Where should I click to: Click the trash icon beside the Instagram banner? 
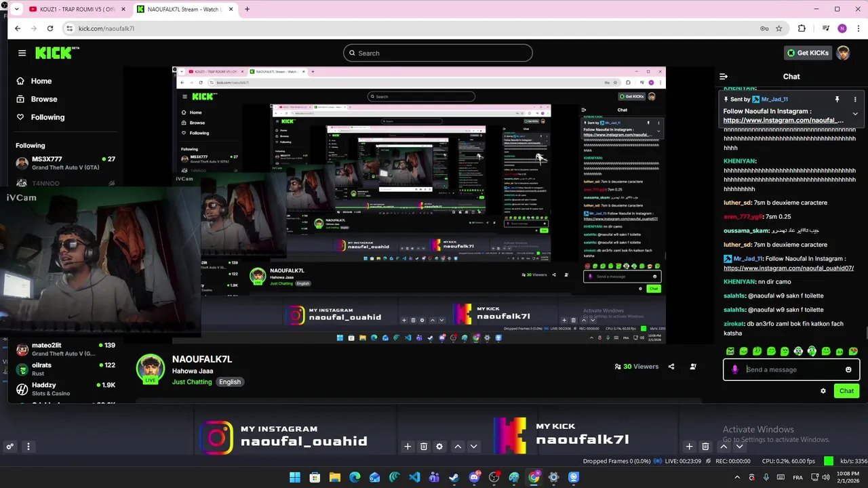[x=424, y=446]
